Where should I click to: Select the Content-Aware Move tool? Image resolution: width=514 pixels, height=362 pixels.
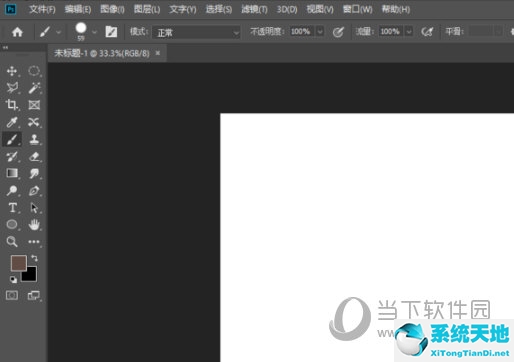point(34,122)
